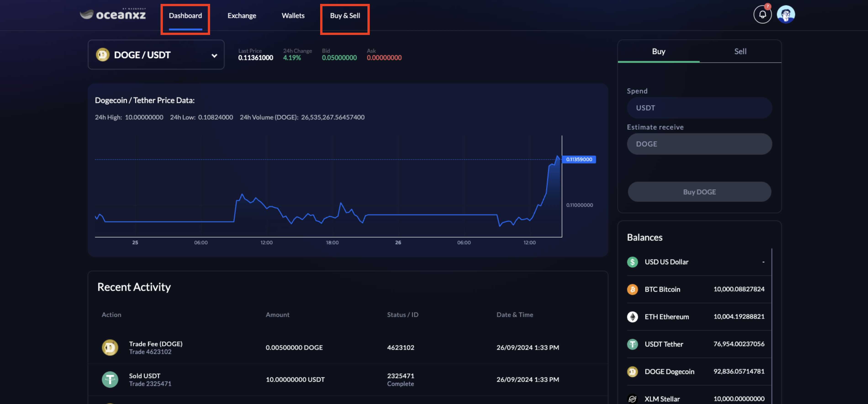The image size is (868, 404).
Task: Click the Ethereum icon in Balances
Action: [x=632, y=317]
